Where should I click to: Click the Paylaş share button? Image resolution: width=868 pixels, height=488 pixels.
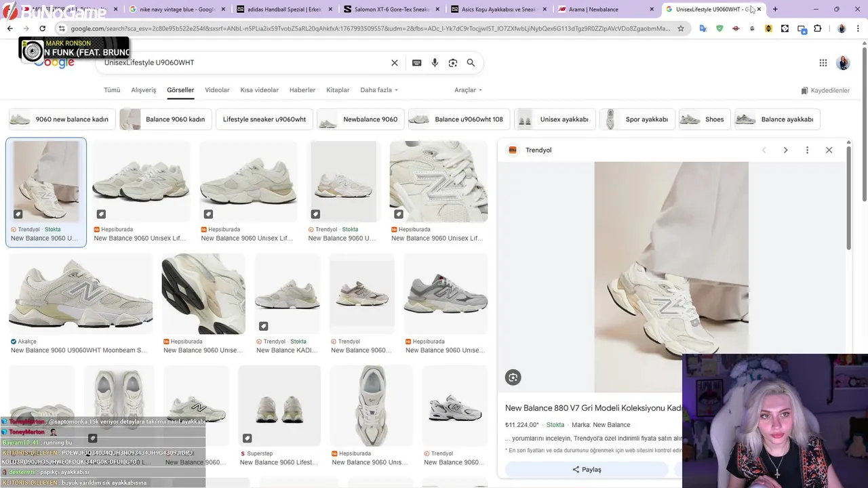click(x=587, y=469)
